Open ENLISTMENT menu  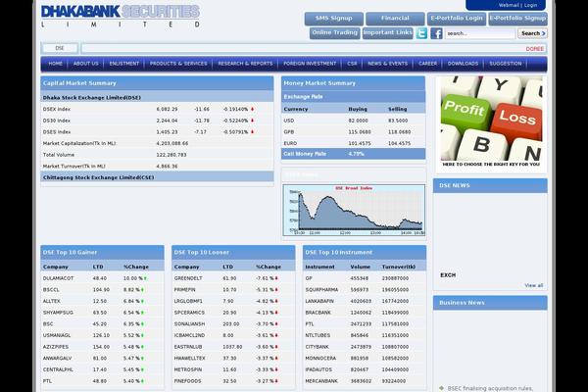(x=124, y=64)
